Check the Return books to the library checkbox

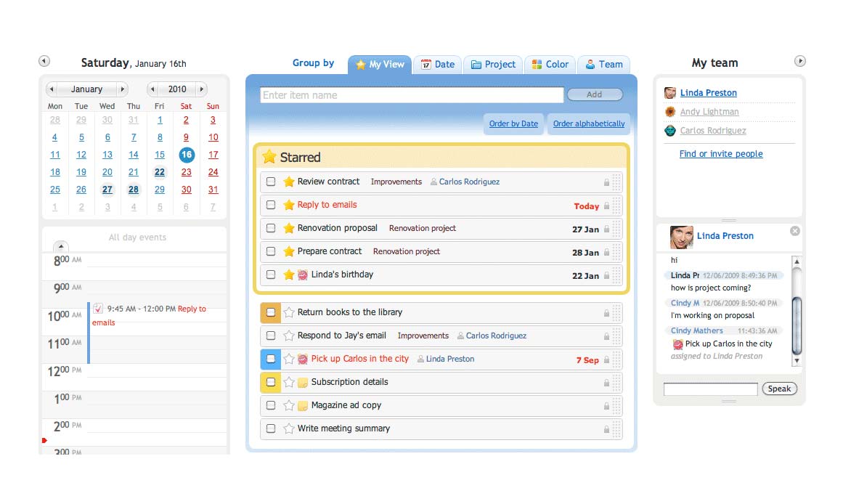click(271, 312)
